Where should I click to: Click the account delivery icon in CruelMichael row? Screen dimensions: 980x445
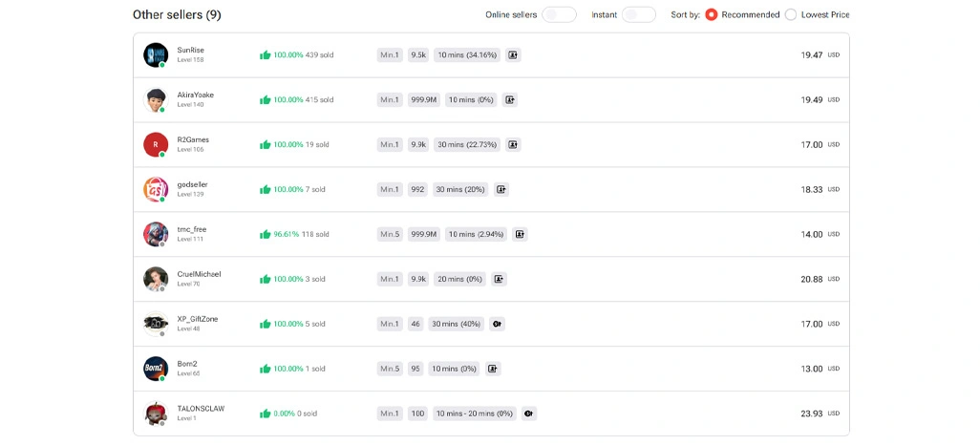pos(499,280)
